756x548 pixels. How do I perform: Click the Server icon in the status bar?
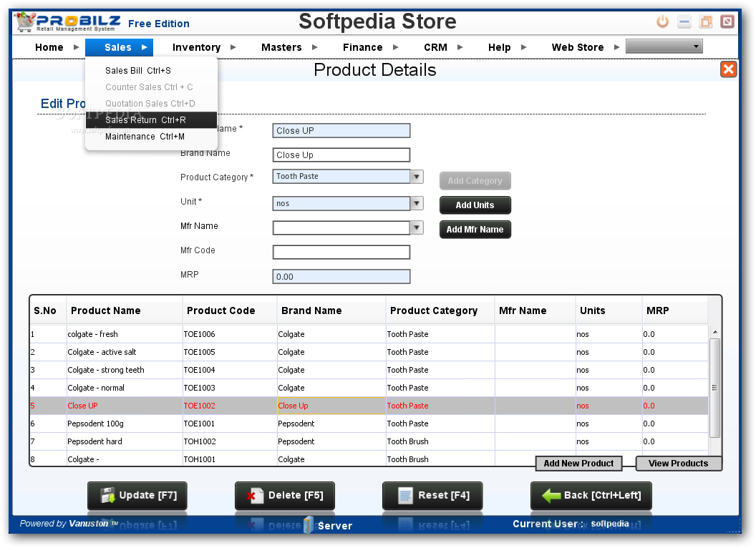pyautogui.click(x=309, y=525)
